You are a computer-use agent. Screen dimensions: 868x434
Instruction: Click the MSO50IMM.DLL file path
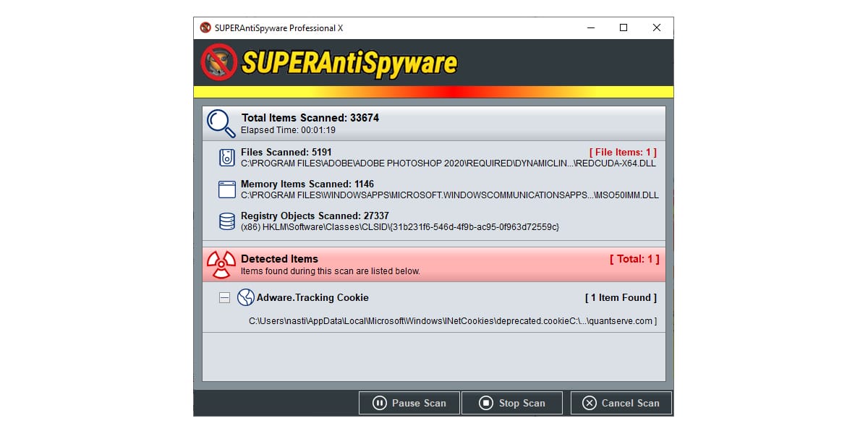450,195
